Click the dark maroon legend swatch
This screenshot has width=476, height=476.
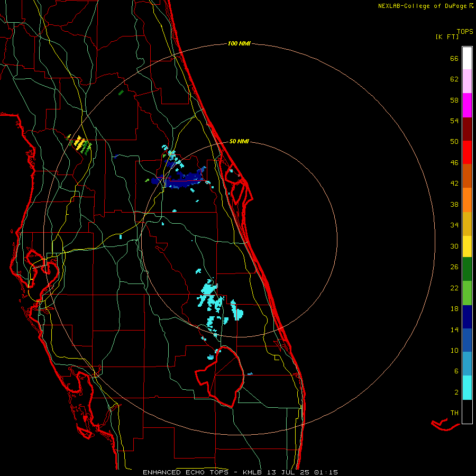tap(467, 129)
